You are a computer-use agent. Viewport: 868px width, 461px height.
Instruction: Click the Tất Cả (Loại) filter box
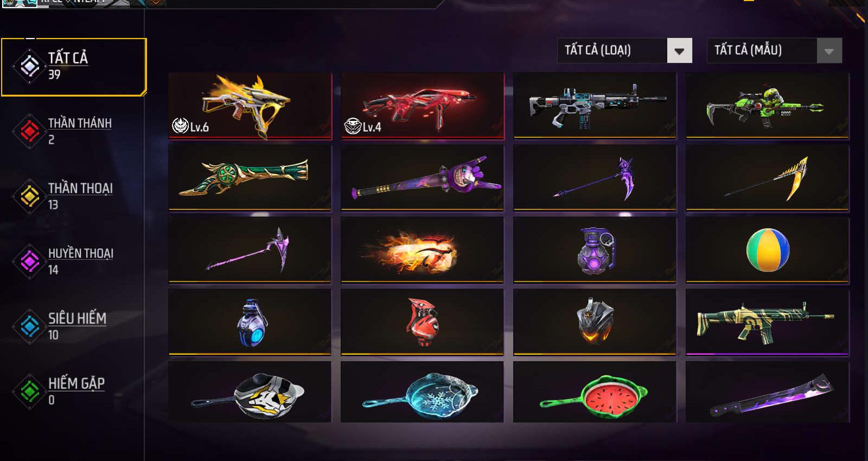[624, 50]
